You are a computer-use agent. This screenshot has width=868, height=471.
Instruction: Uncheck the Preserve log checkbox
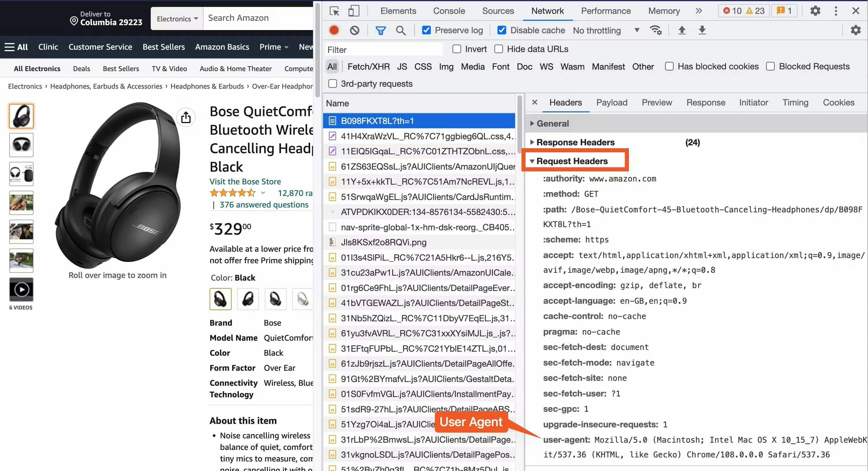pos(426,30)
